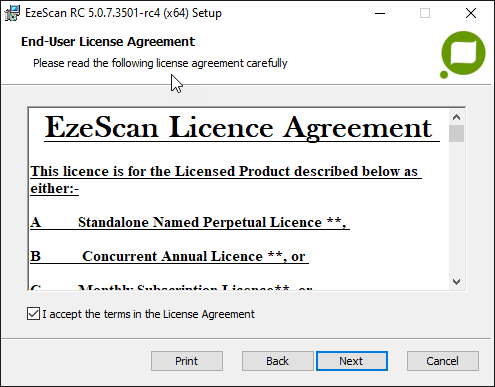
Task: Click the disabled maximize button
Action: click(425, 13)
